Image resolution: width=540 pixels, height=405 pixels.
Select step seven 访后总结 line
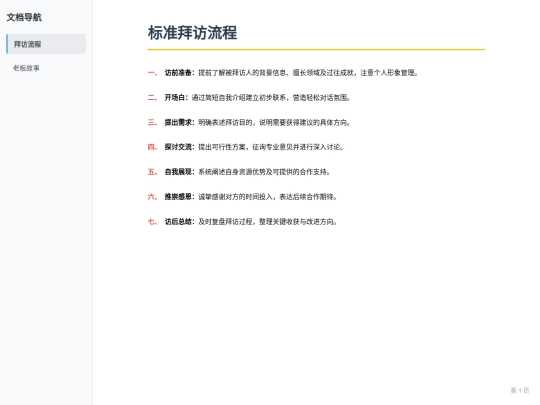[x=242, y=221]
